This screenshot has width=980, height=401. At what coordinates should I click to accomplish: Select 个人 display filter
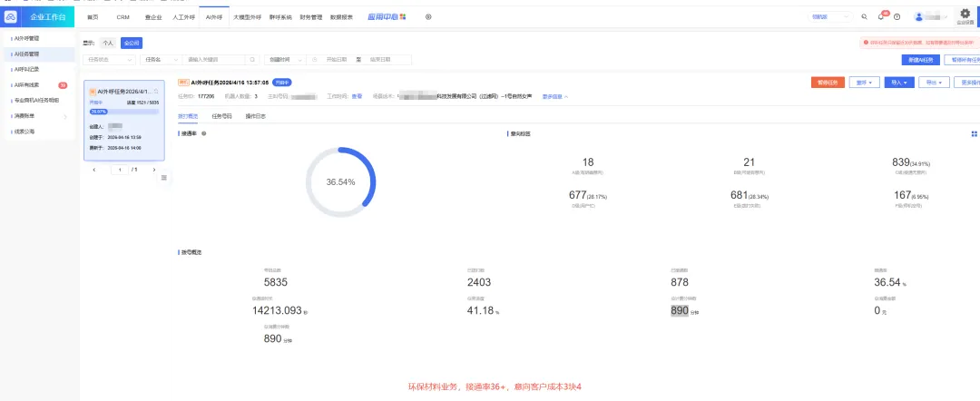(107, 44)
